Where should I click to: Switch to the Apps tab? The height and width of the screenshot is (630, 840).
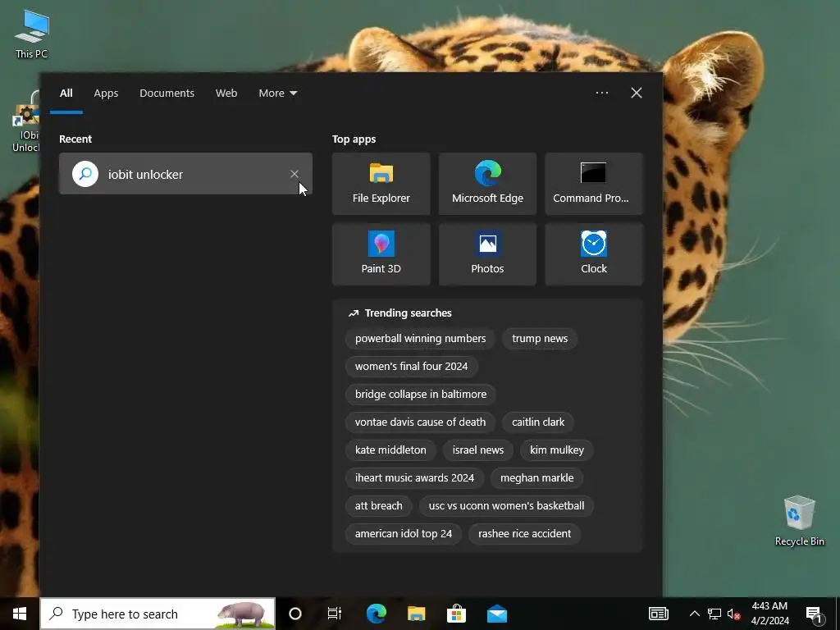[106, 94]
